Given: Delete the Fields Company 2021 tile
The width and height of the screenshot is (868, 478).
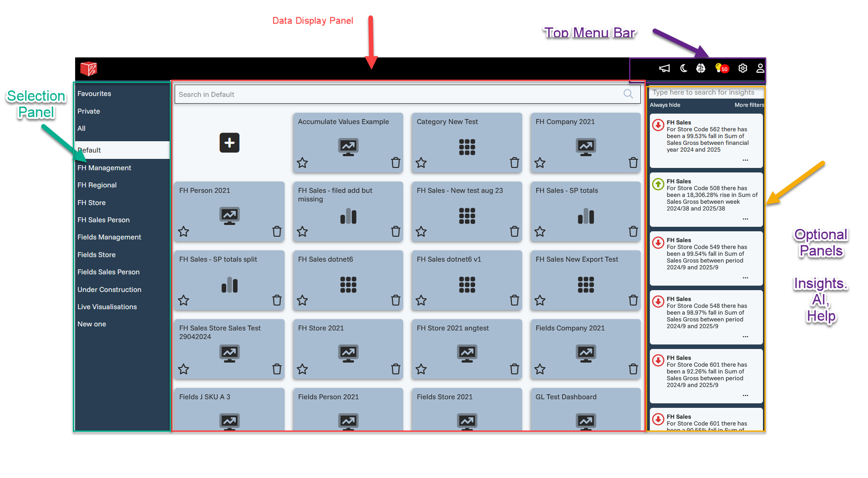Looking at the screenshot, I should (633, 369).
